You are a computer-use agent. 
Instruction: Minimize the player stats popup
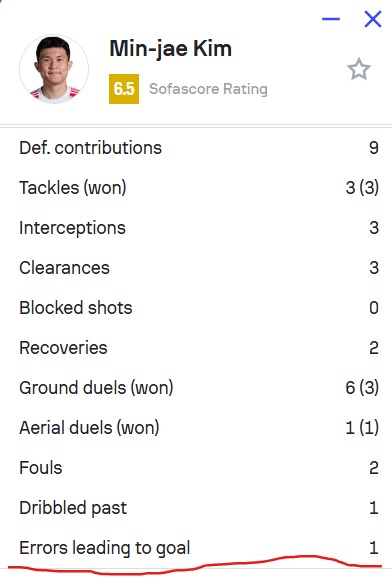[331, 19]
